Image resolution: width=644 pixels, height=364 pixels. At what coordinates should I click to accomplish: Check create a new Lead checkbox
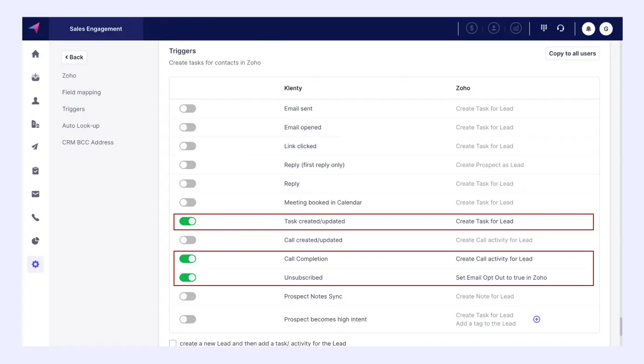point(173,344)
